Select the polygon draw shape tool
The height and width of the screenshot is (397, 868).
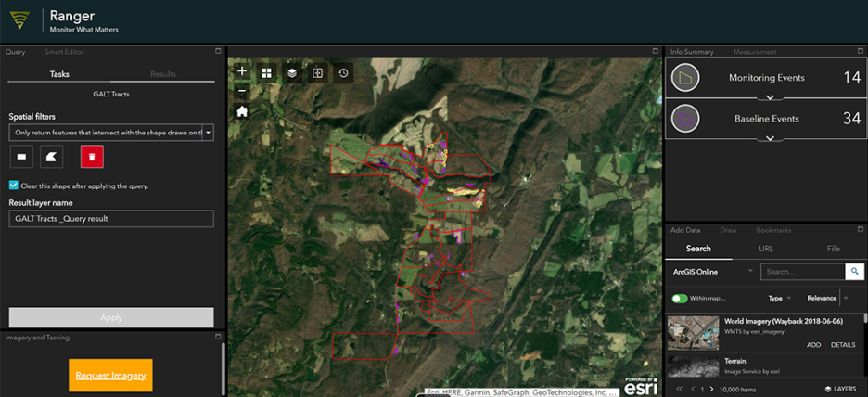point(53,156)
